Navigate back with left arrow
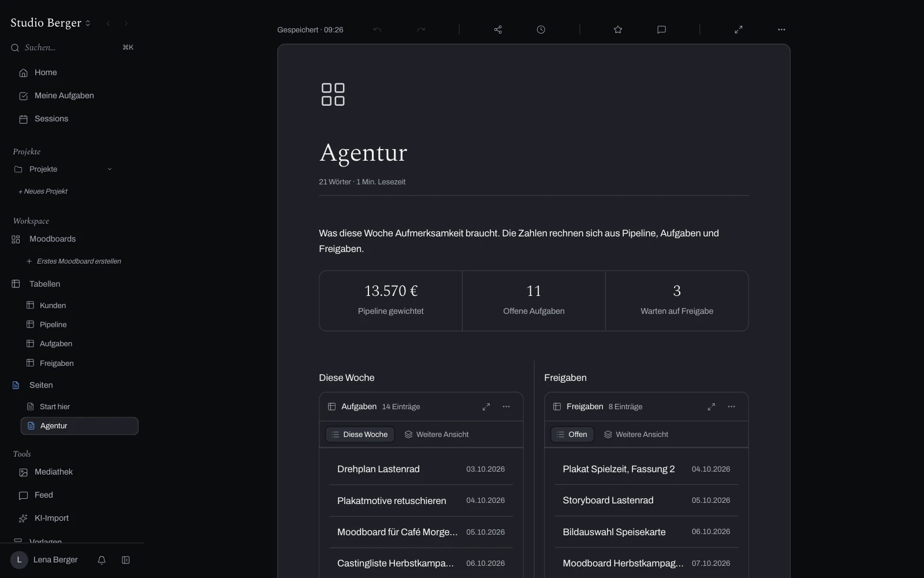Screen dimensions: 924x578 coord(108,23)
